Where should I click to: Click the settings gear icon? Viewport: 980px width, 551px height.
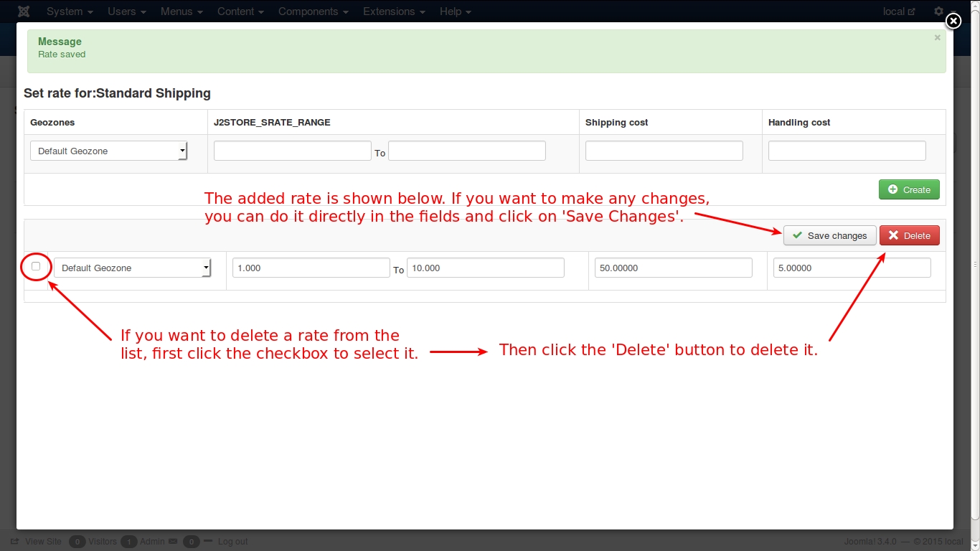(938, 11)
